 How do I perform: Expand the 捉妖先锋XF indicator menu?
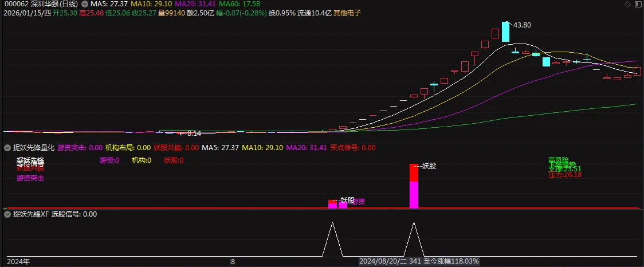(x=8, y=214)
